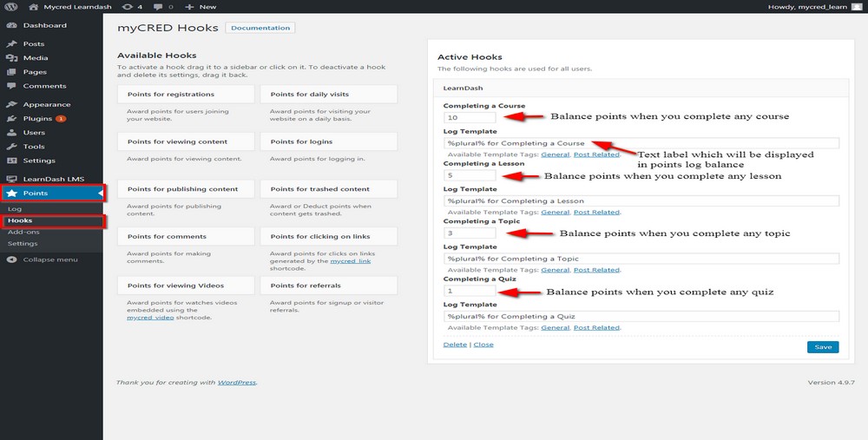Click the Tools wrench icon

(x=10, y=147)
